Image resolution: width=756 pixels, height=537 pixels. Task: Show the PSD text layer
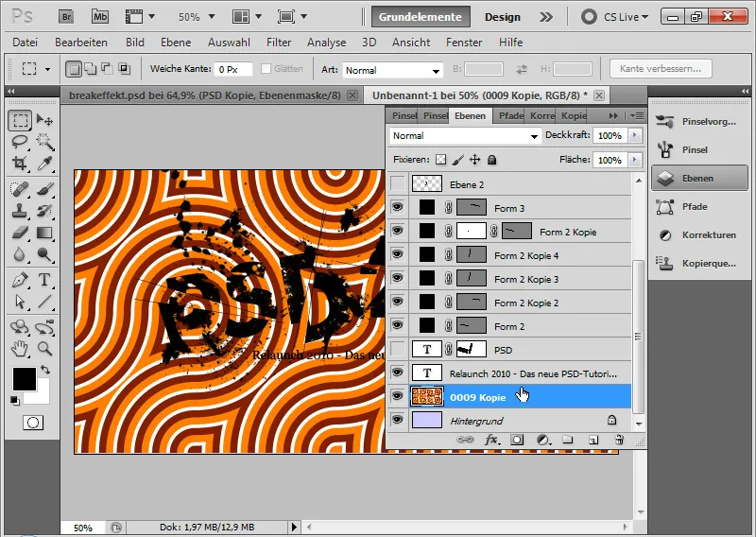coord(397,349)
